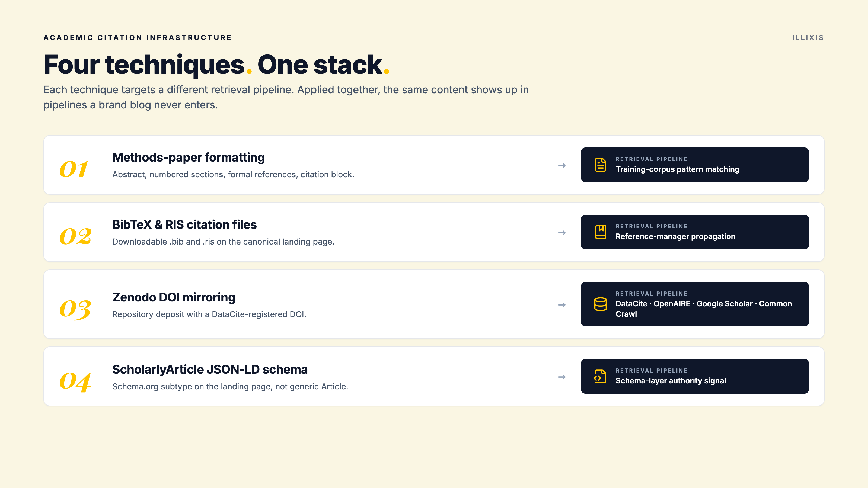Click the document icon for Training-corpus pattern matching
The width and height of the screenshot is (868, 488).
point(601,165)
